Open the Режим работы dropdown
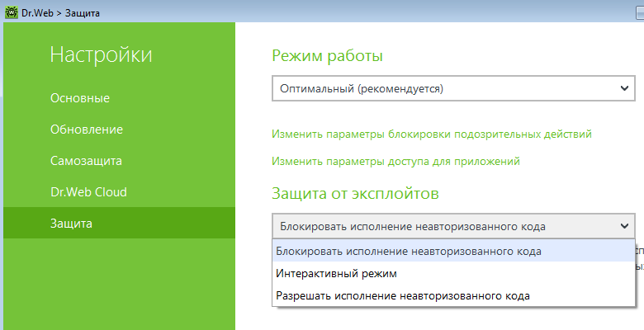This screenshot has width=644, height=330. (x=453, y=88)
